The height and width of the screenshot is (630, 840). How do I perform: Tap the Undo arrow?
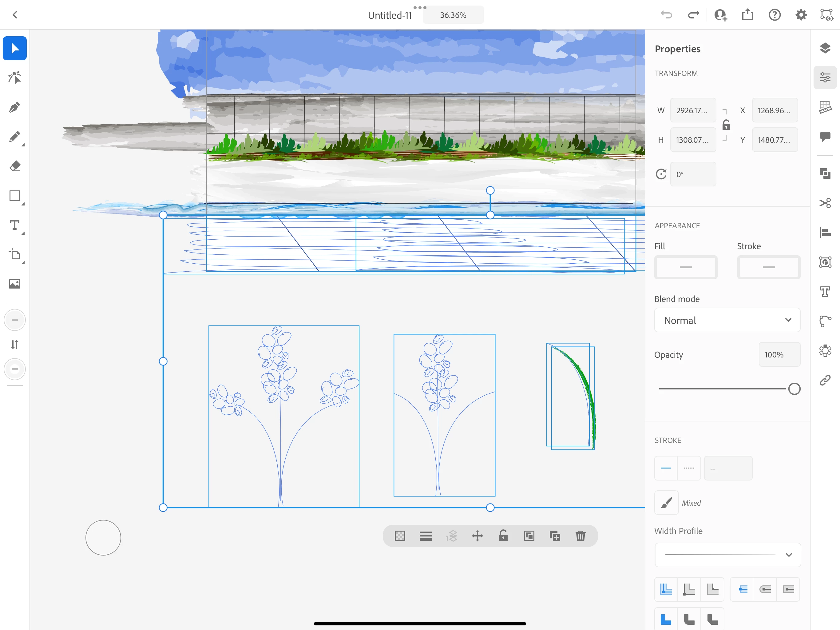coord(666,15)
